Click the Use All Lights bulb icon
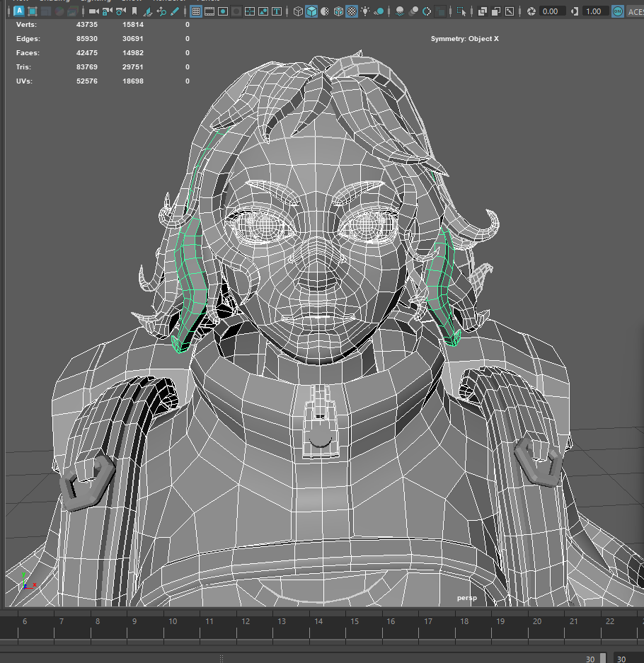The width and height of the screenshot is (644, 663). (x=365, y=11)
